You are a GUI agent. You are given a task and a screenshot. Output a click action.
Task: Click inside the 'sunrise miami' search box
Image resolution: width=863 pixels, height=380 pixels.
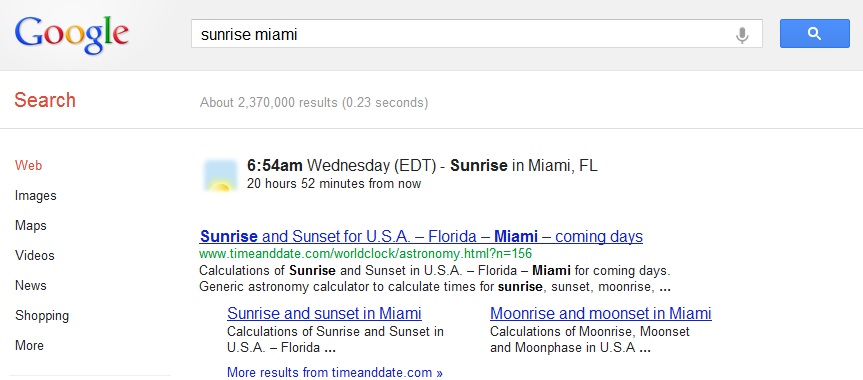(x=477, y=34)
